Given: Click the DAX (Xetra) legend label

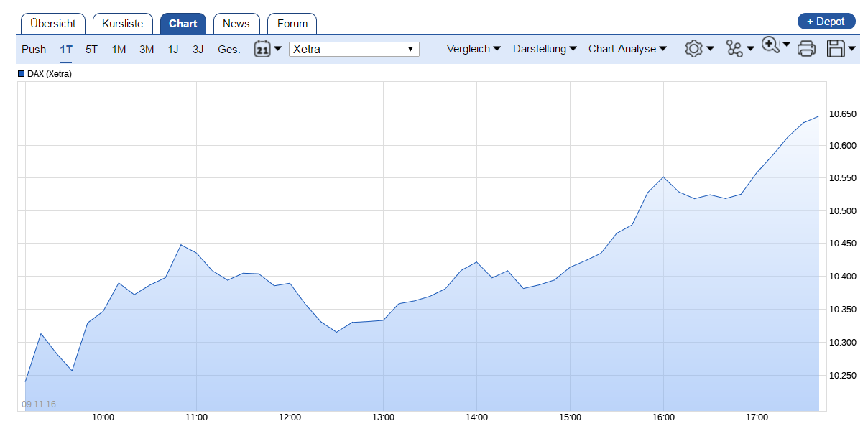Looking at the screenshot, I should point(50,74).
